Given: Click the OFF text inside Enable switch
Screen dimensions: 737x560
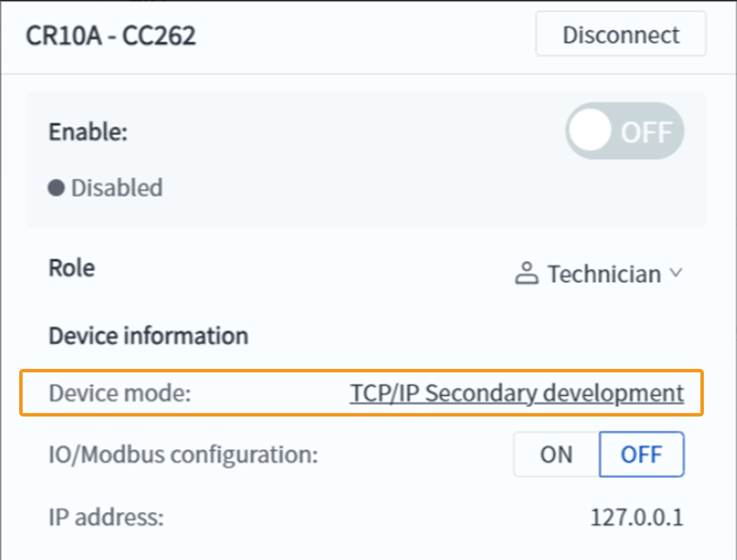Looking at the screenshot, I should (646, 132).
